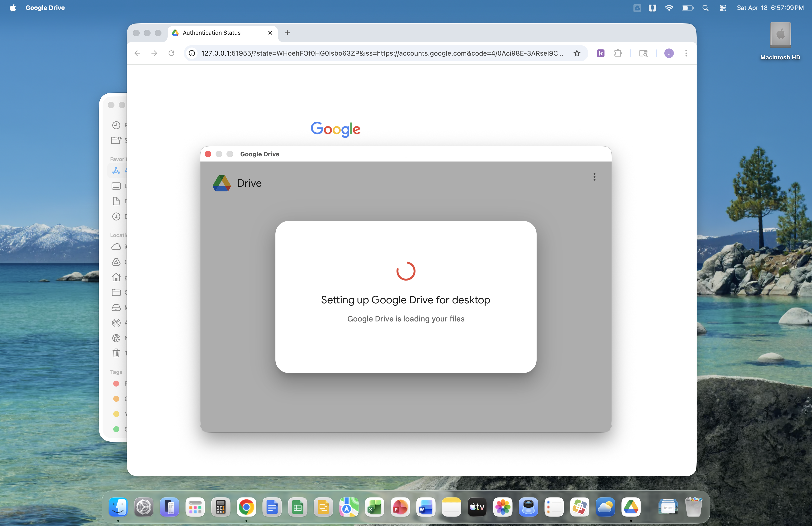The width and height of the screenshot is (812, 526).
Task: Reload the Authentication Status page
Action: (171, 53)
